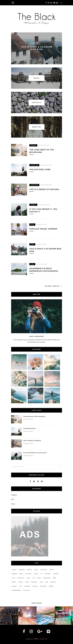Open the pink roses Instagram thumbnail
73x644 pixels.
point(35,362)
